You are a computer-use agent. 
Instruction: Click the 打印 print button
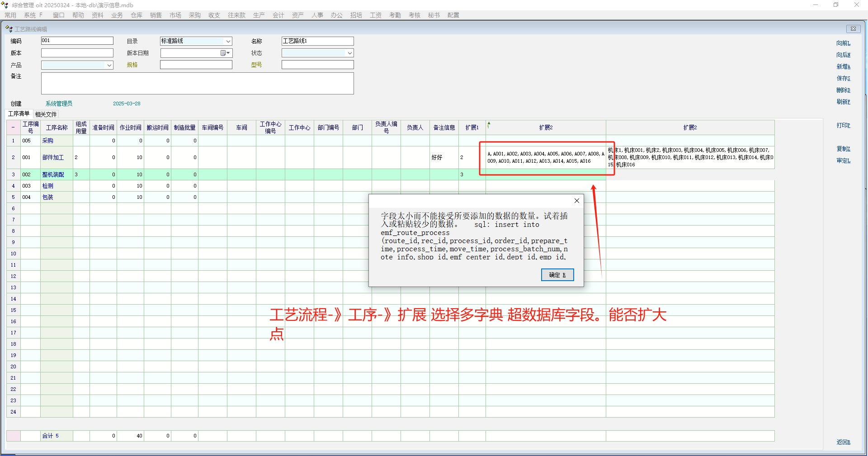pos(843,125)
